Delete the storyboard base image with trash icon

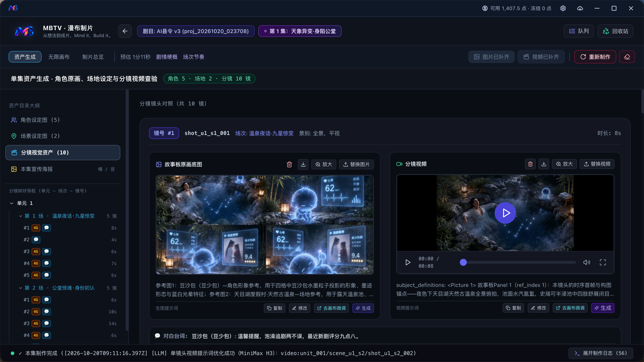click(289, 164)
